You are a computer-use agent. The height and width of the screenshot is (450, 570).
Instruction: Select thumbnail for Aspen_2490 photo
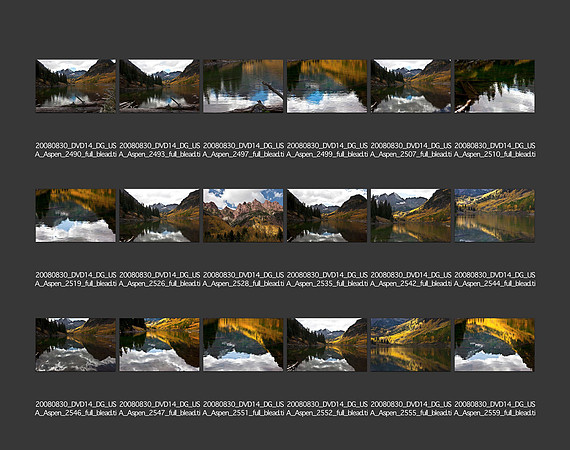click(76, 86)
